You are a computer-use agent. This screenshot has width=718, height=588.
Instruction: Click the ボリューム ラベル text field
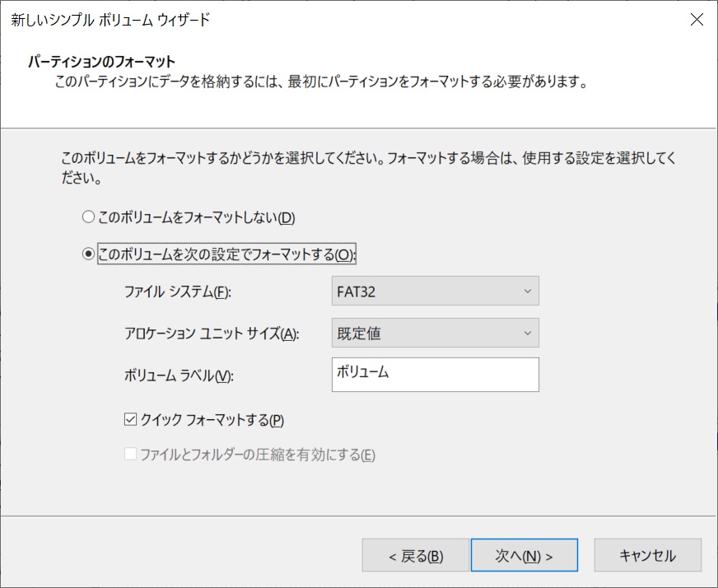point(435,375)
